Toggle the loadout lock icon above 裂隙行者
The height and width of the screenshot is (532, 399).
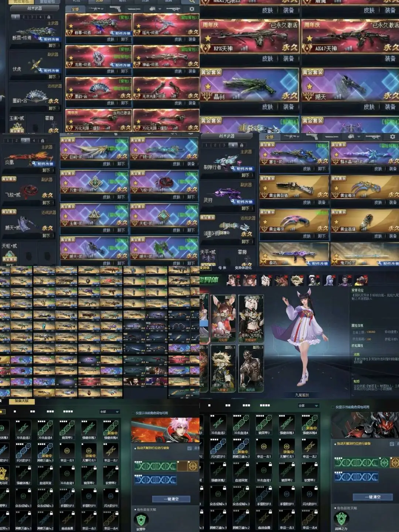(242, 145)
